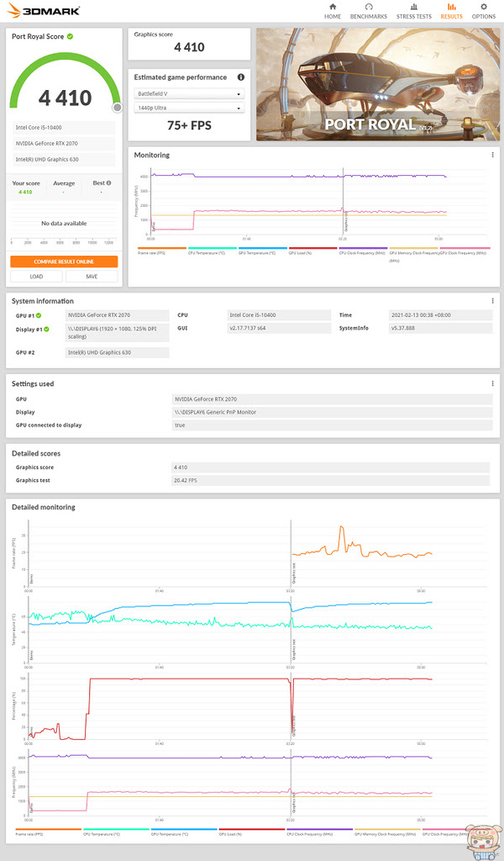Click the 4 410 Graphics score value at top

[189, 47]
